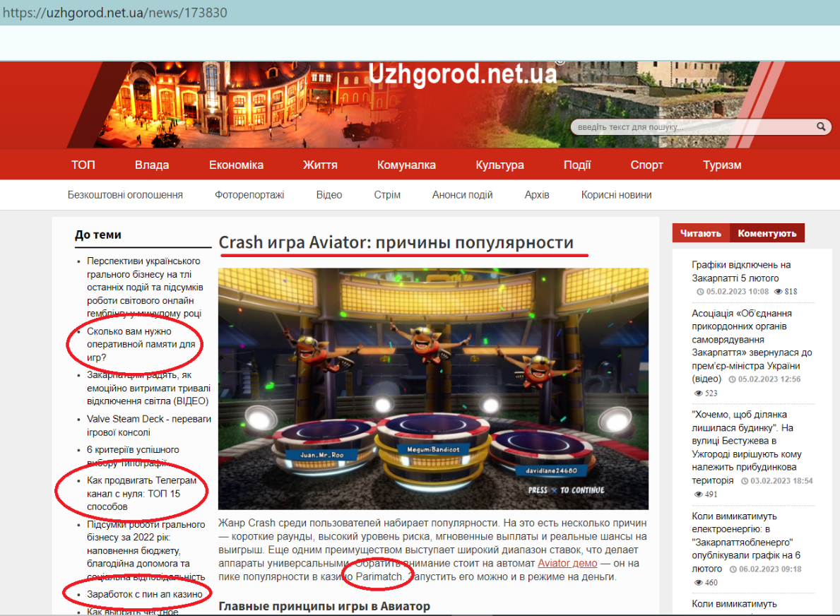The width and height of the screenshot is (840, 616).
Task: Open the Комуналка menu section
Action: [x=407, y=165]
